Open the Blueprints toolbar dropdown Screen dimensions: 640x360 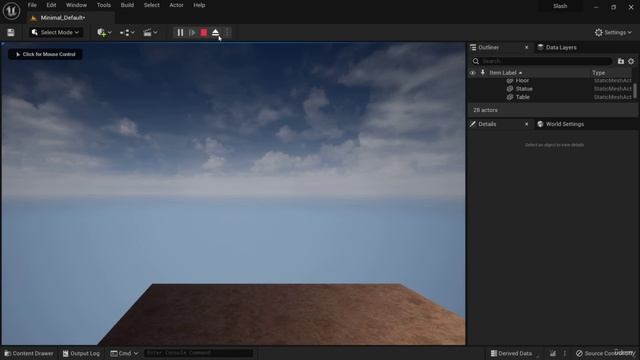pyautogui.click(x=127, y=33)
